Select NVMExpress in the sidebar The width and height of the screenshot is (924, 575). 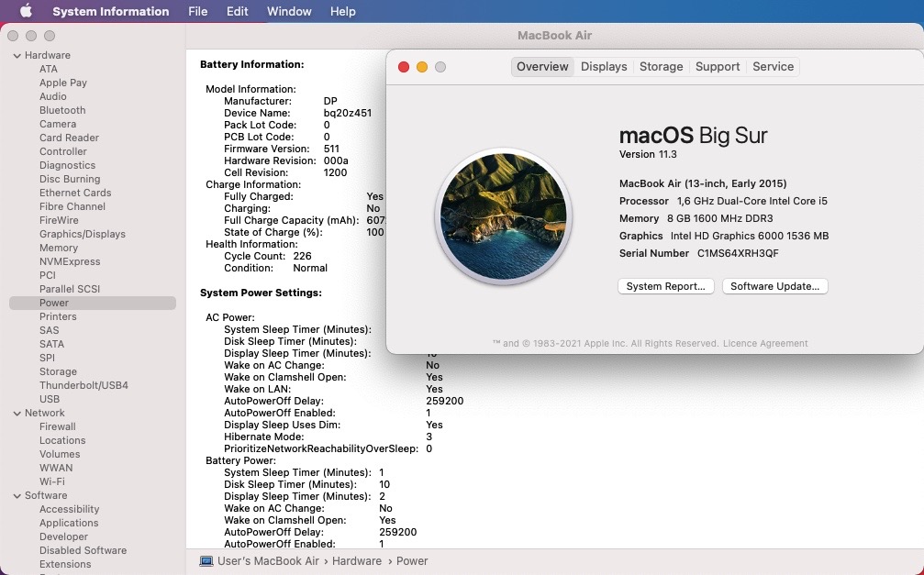pyautogui.click(x=70, y=261)
